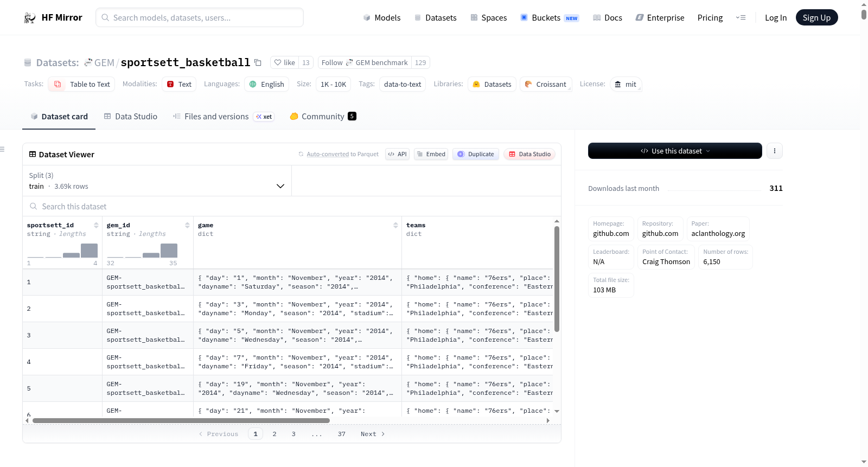Sort the sportsett_id column
868x467 pixels.
click(x=96, y=225)
